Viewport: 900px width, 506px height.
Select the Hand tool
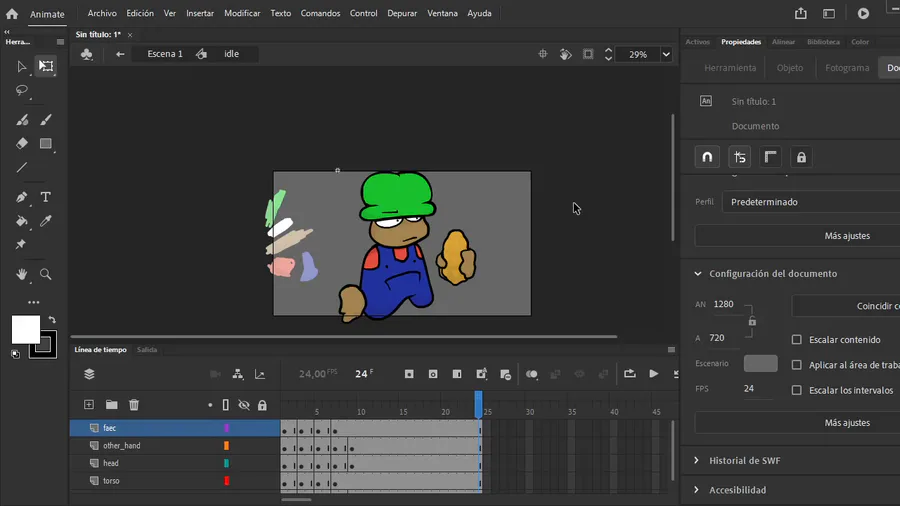click(22, 274)
